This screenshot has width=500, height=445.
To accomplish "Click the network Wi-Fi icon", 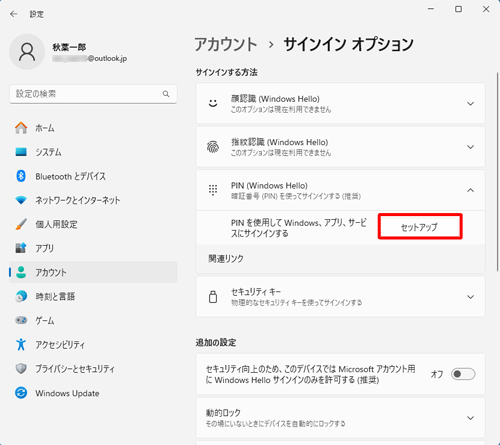I will pos(21,200).
